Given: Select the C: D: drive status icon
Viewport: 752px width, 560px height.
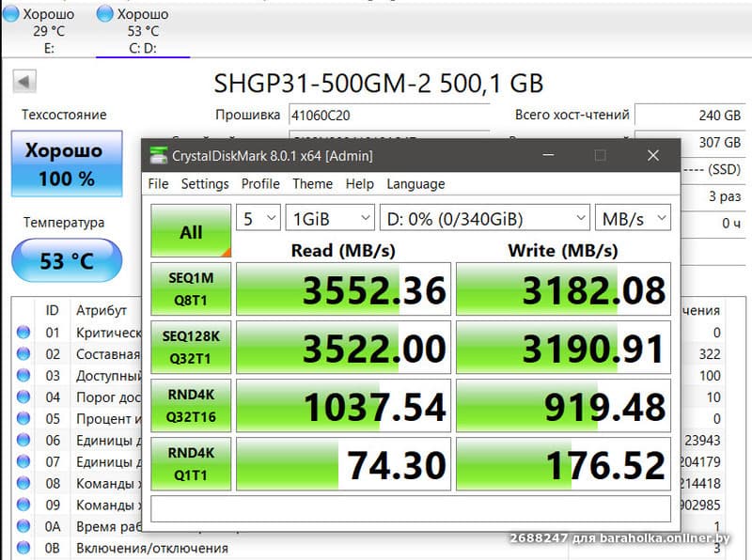Looking at the screenshot, I should (x=104, y=14).
